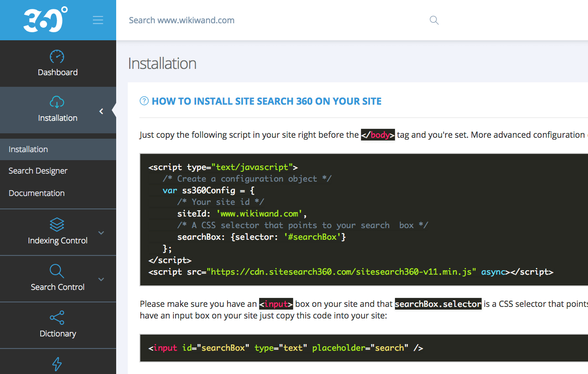Click the help question mark icon
588x374 pixels.
click(x=144, y=101)
